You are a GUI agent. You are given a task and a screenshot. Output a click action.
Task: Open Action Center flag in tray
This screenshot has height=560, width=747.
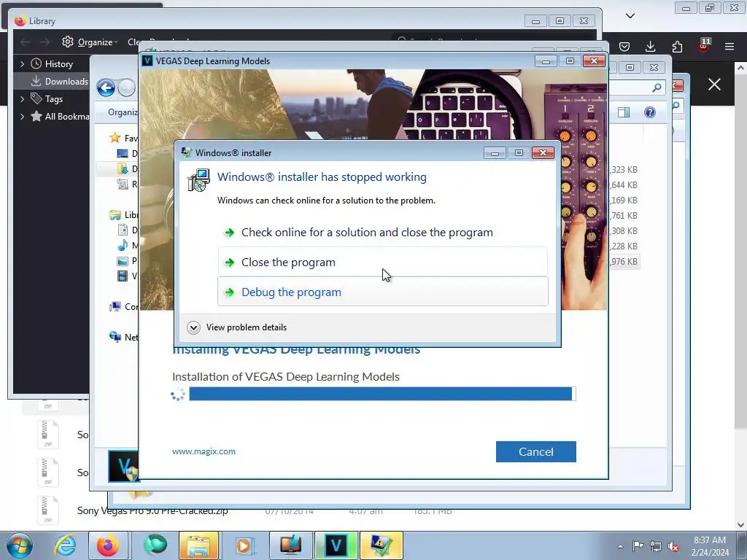(638, 545)
